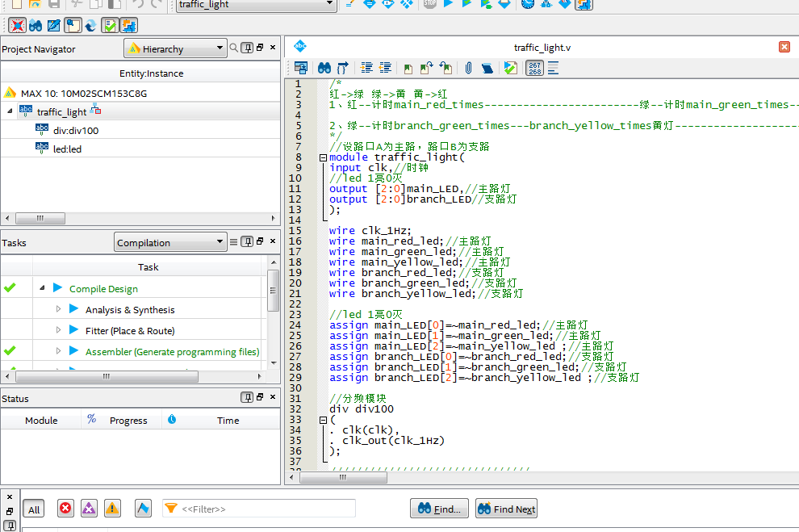Click the paperclip icon in editor toolbar
The image size is (799, 532).
[x=468, y=68]
